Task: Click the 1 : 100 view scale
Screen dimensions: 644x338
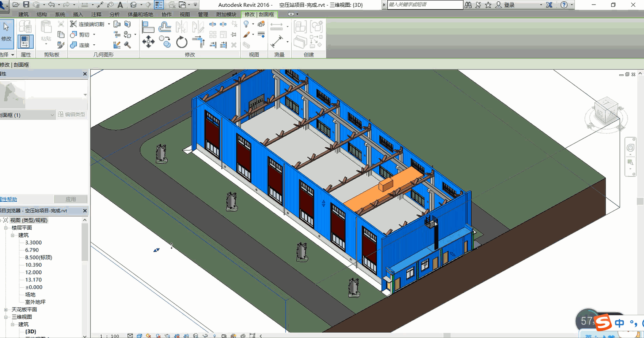Action: point(110,336)
